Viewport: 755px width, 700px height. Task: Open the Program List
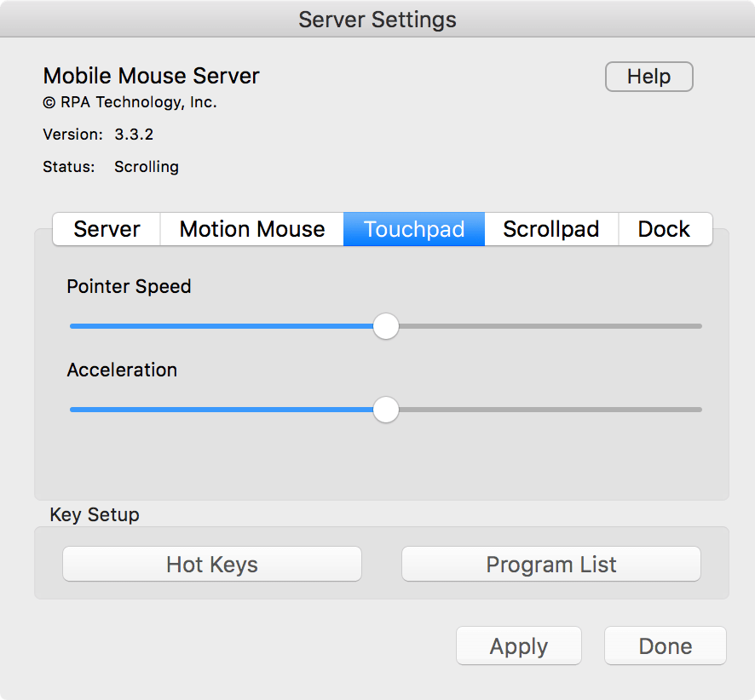tap(550, 564)
